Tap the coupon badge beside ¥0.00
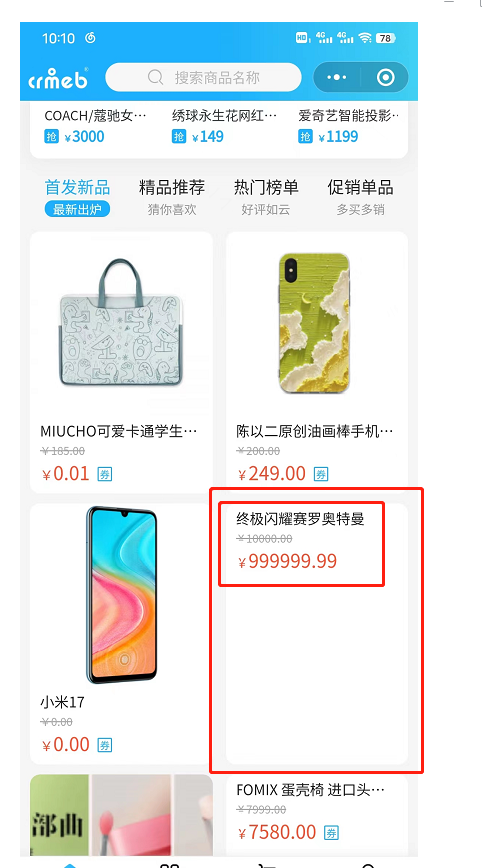 105,745
